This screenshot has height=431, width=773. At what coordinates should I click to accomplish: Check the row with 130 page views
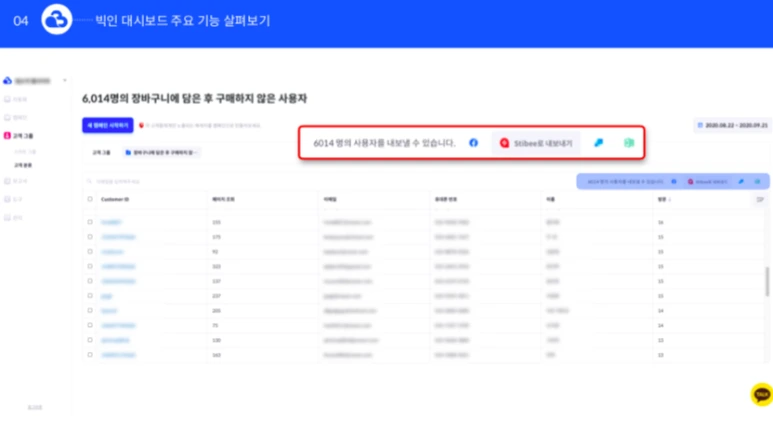click(x=90, y=340)
